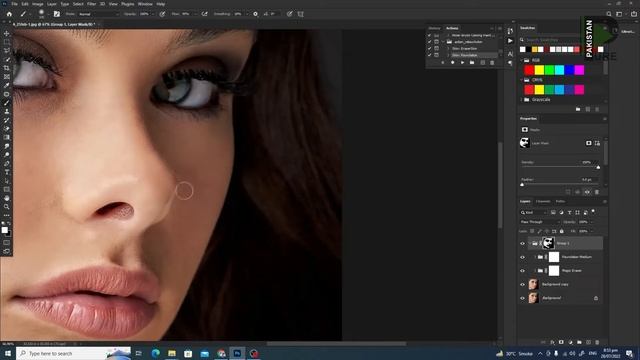640x360 pixels.
Task: Hide the Magic Eraser group
Action: pos(522,271)
